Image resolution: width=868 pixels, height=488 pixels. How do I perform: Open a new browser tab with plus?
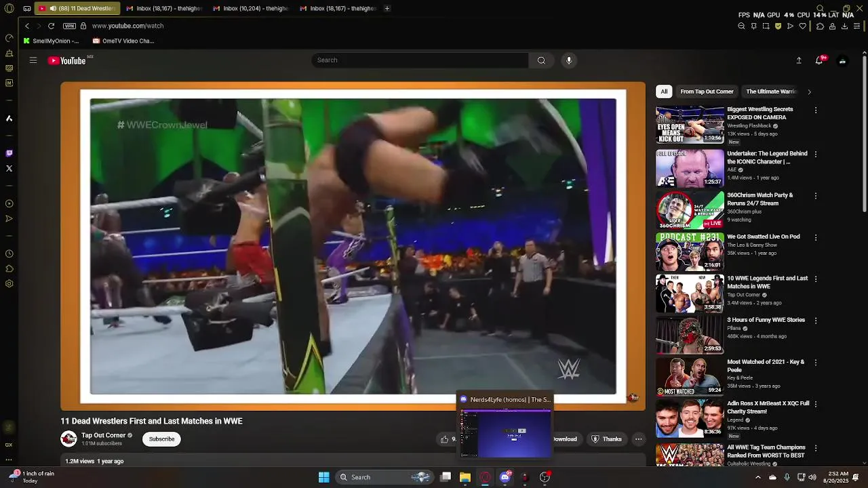point(387,8)
